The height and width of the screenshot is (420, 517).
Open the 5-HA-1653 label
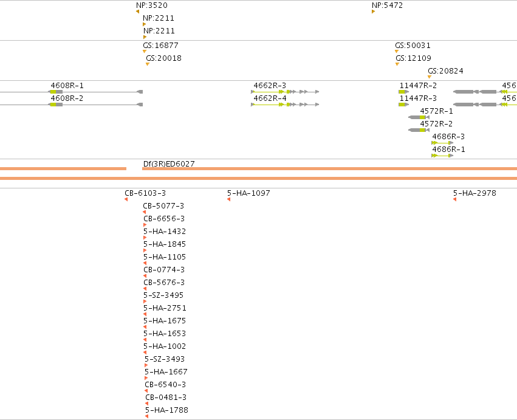165,333
